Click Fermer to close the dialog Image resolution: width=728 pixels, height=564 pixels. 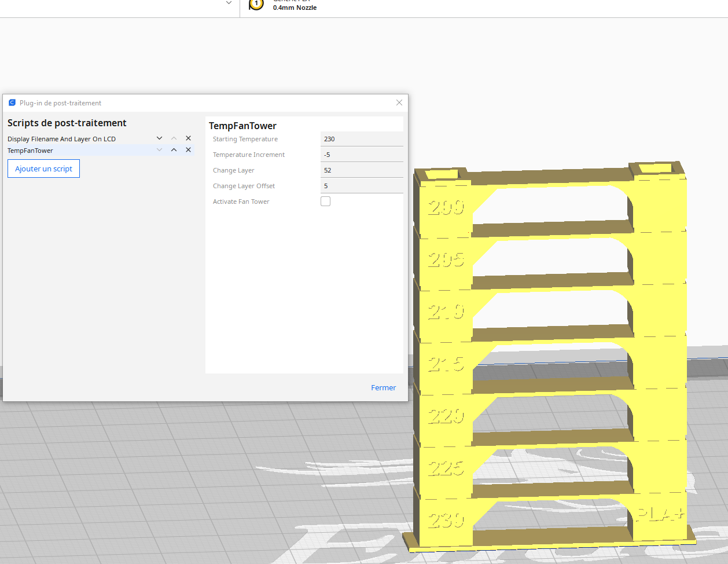click(383, 387)
